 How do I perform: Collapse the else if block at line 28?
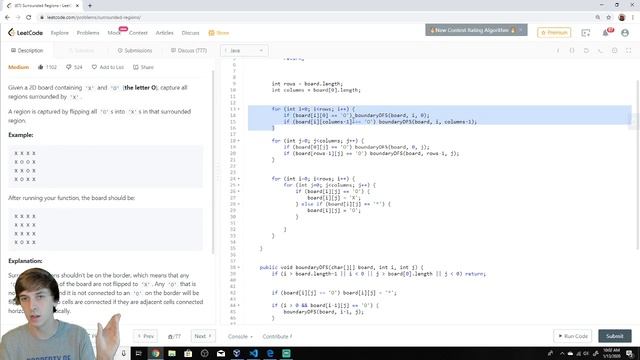point(239,204)
